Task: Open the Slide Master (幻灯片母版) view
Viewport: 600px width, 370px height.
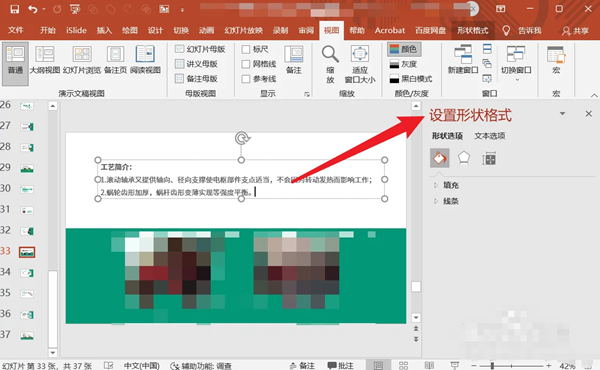Action: coord(200,49)
